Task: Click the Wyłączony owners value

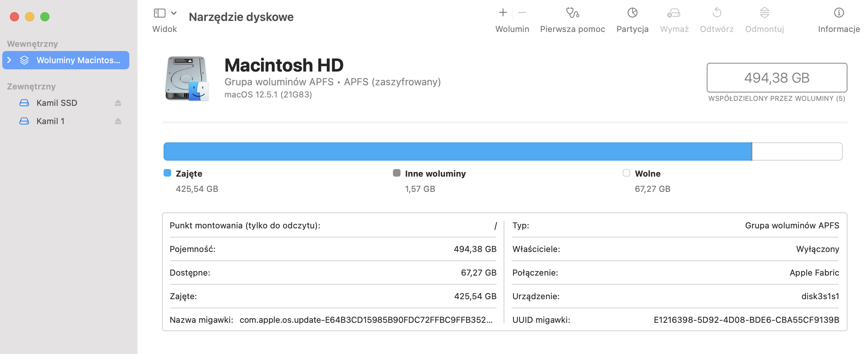Action: click(x=817, y=249)
